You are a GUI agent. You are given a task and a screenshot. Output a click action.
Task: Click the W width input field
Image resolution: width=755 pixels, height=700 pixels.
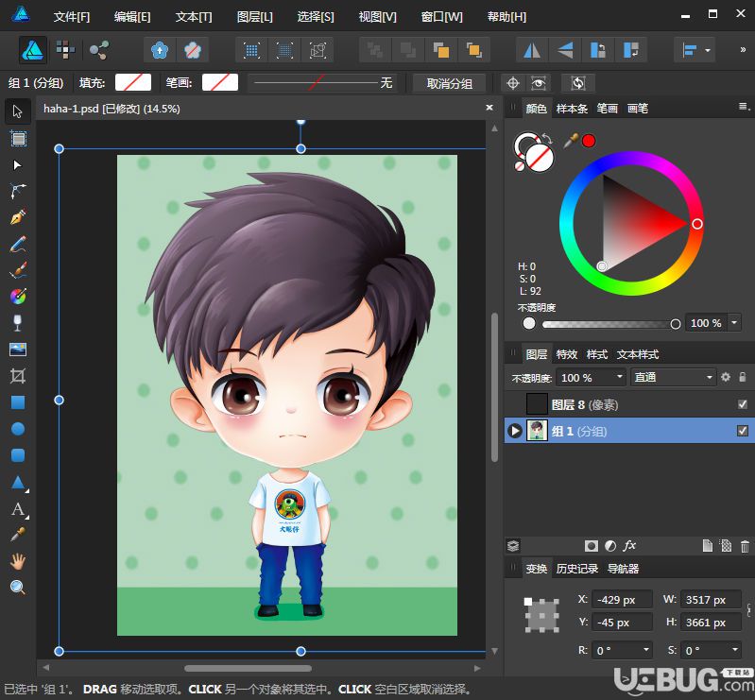pyautogui.click(x=711, y=600)
